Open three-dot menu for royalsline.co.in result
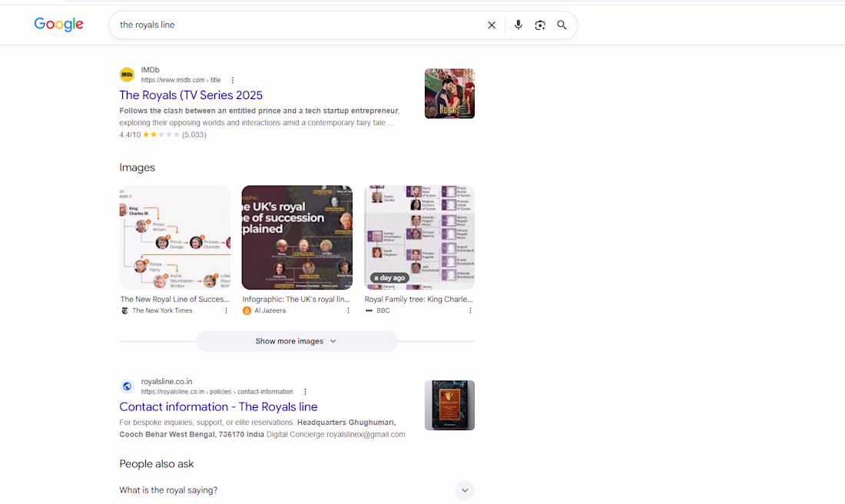The width and height of the screenshot is (845, 504). (x=305, y=391)
